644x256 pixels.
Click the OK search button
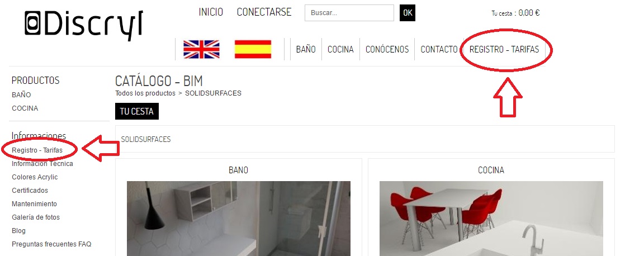click(x=408, y=13)
